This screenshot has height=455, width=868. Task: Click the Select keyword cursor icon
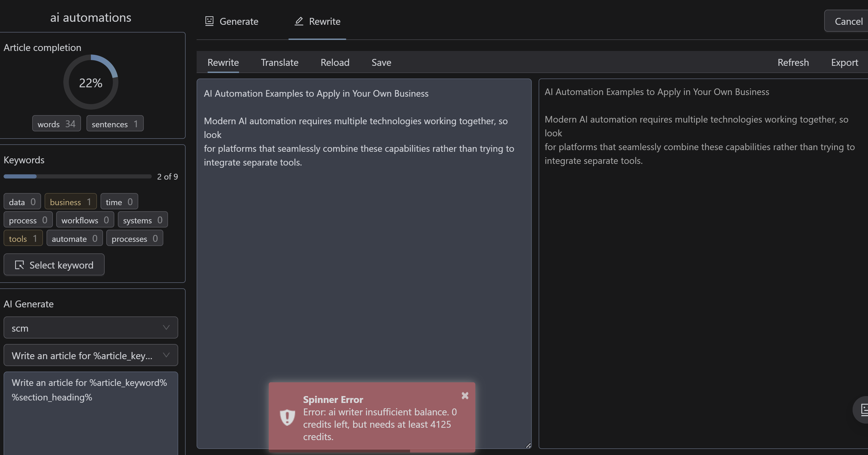pos(19,265)
